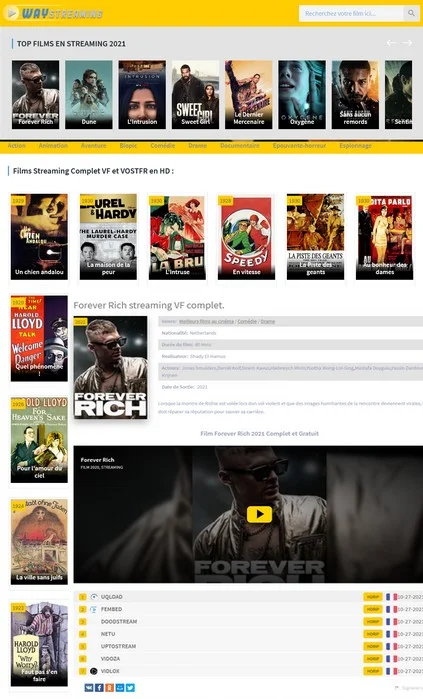The width and height of the screenshot is (423, 699).
Task: Click the Forever Rich player title
Action: click(97, 460)
